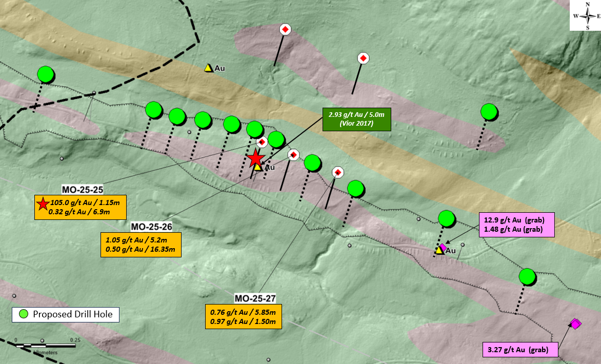Viewport: 601px width, 364px height.
Task: Click the Proposed Drill Hole legend text
Action: click(73, 314)
